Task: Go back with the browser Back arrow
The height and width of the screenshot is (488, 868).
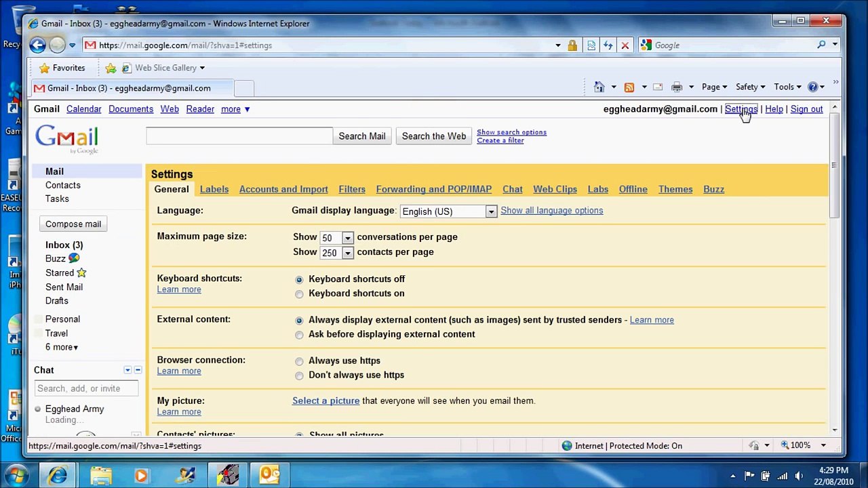Action: pos(37,45)
